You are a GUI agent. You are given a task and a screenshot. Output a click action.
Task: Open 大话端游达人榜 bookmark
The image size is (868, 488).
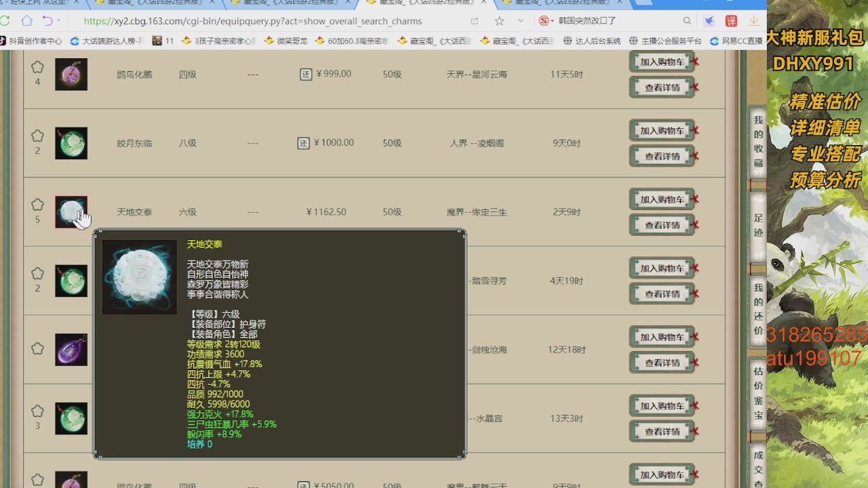[x=107, y=41]
